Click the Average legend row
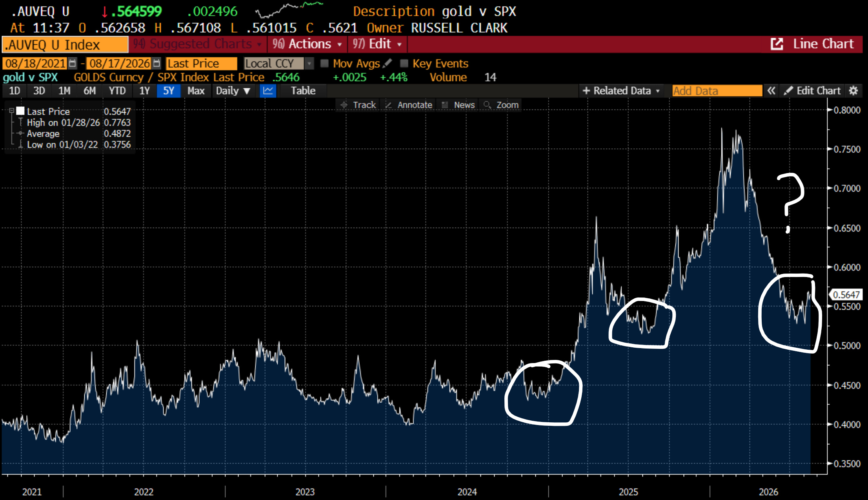The image size is (868, 500). [x=78, y=133]
